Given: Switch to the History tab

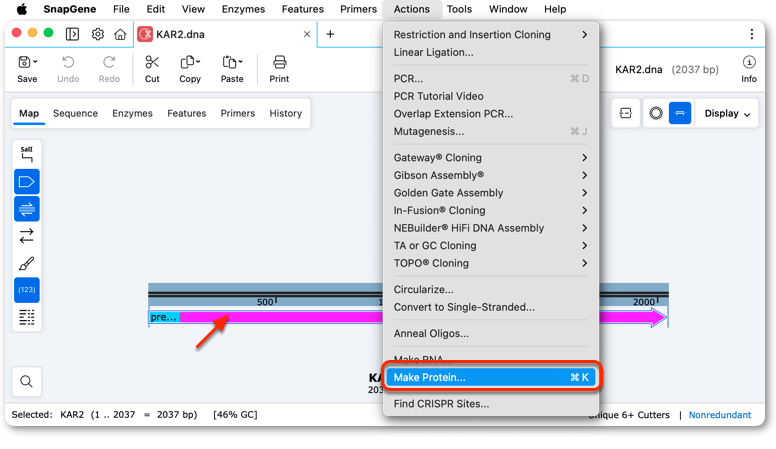Looking at the screenshot, I should click(286, 113).
